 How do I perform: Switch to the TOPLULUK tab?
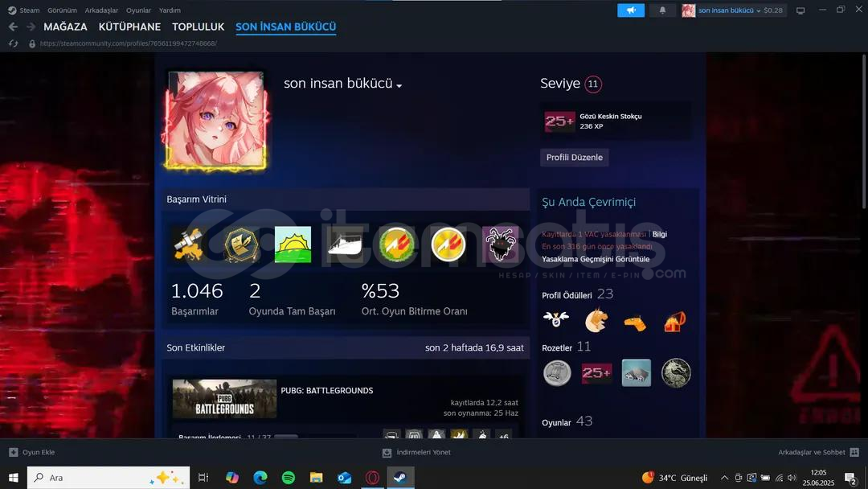199,27
